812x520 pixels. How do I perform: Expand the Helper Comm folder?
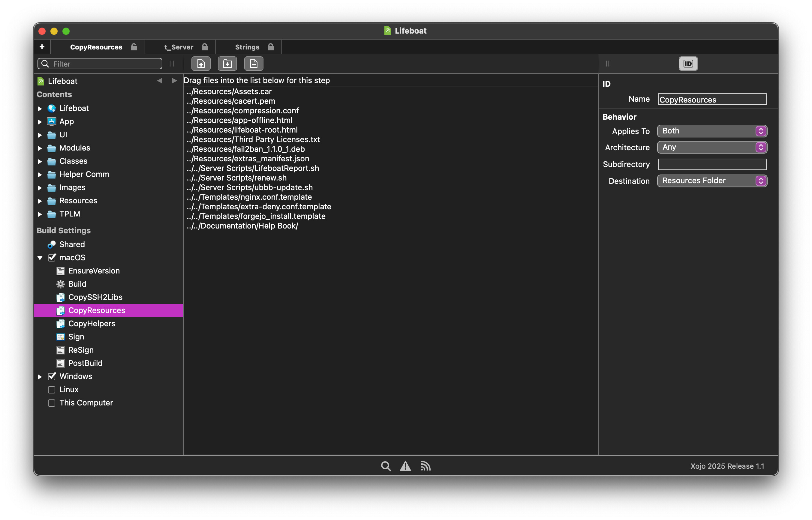[40, 174]
